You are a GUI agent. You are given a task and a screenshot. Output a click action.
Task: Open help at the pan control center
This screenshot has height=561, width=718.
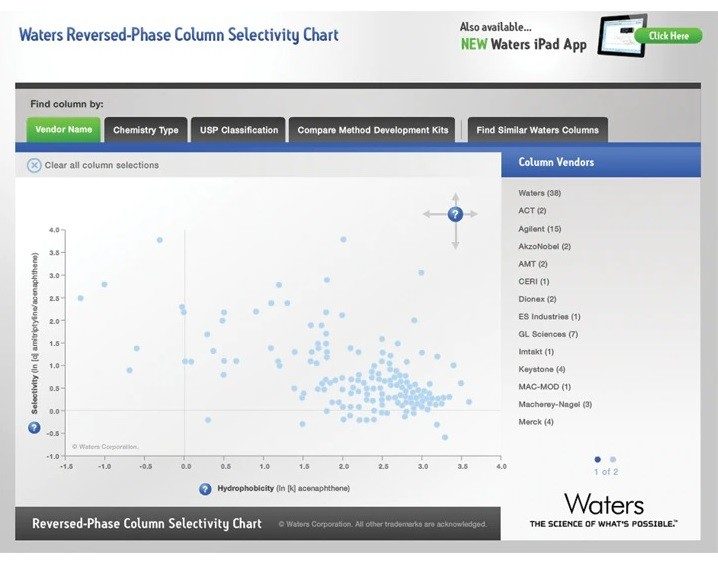455,214
